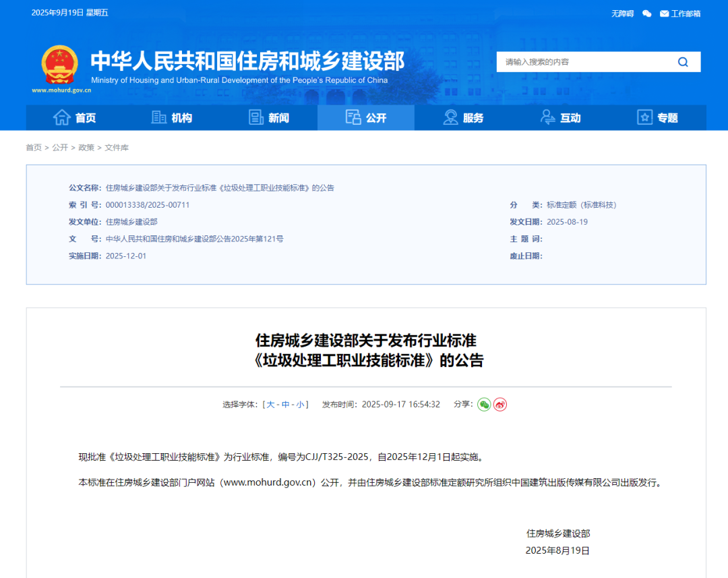The width and height of the screenshot is (728, 578).
Task: Set font size to 小
Action: pyautogui.click(x=301, y=405)
